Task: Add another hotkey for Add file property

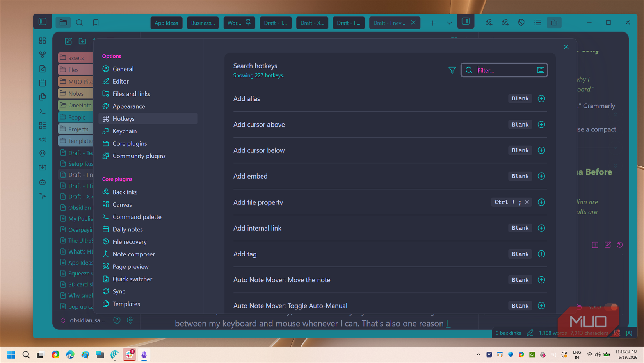Action: tap(541, 202)
